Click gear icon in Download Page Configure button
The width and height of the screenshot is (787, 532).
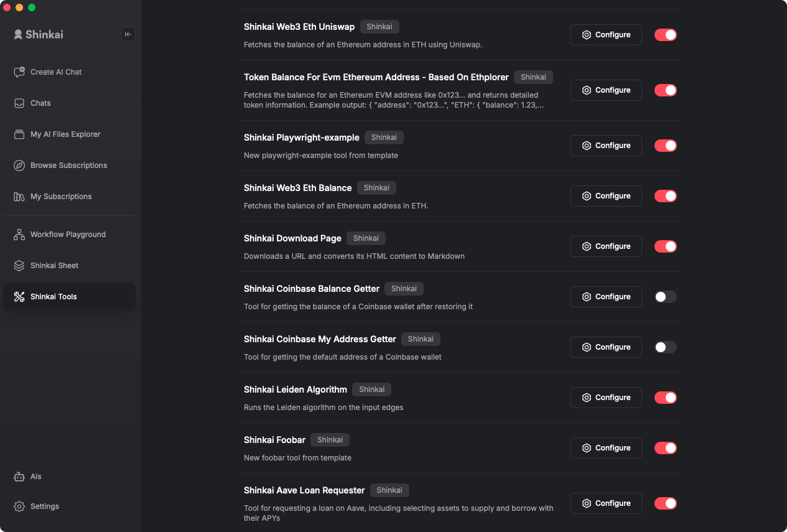[587, 246]
